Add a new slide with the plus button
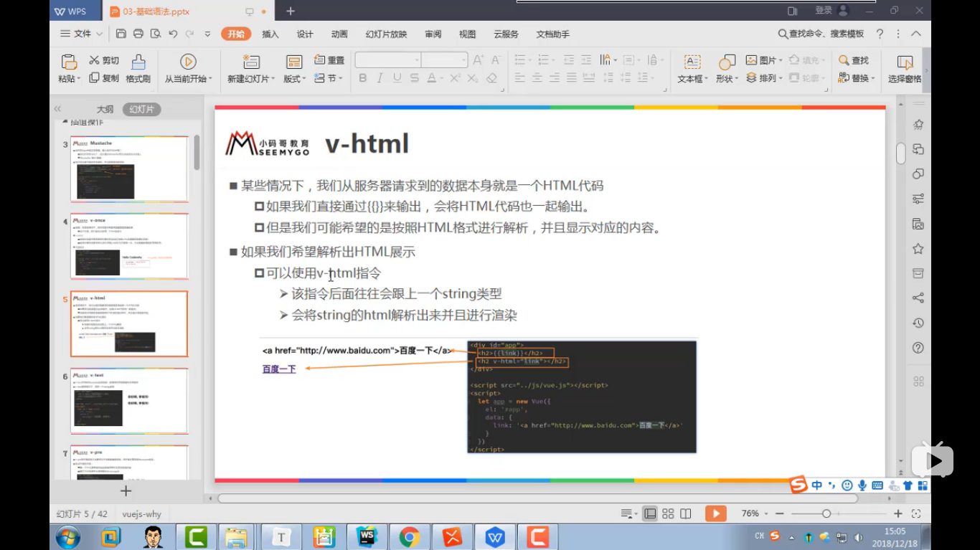The image size is (980, 550). pyautogui.click(x=126, y=491)
